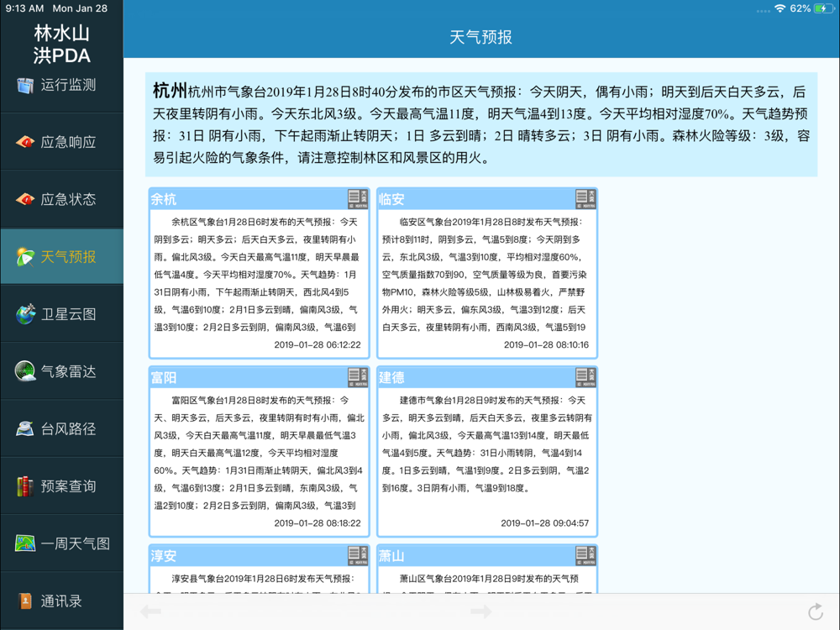Click the 预案查询 books icon
The height and width of the screenshot is (630, 840).
click(24, 486)
